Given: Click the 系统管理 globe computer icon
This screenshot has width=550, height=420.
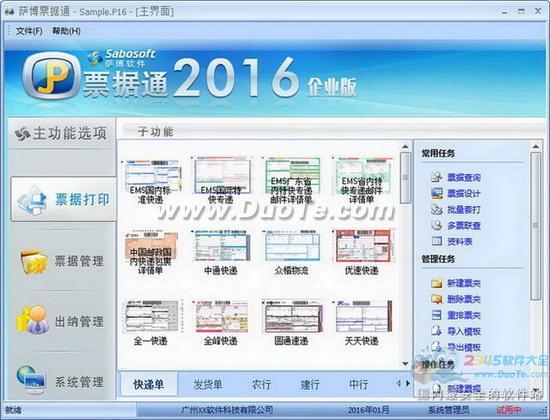Looking at the screenshot, I should (31, 380).
